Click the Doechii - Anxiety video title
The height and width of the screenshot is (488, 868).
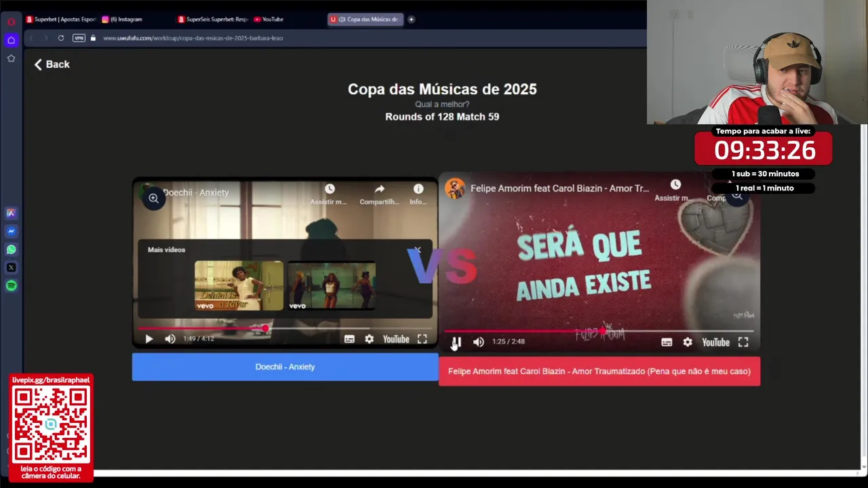coord(195,192)
